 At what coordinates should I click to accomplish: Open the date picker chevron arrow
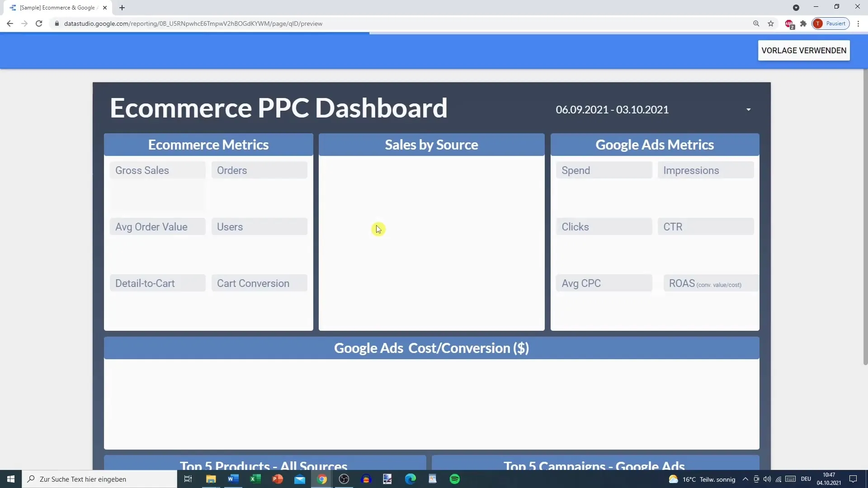pos(749,109)
